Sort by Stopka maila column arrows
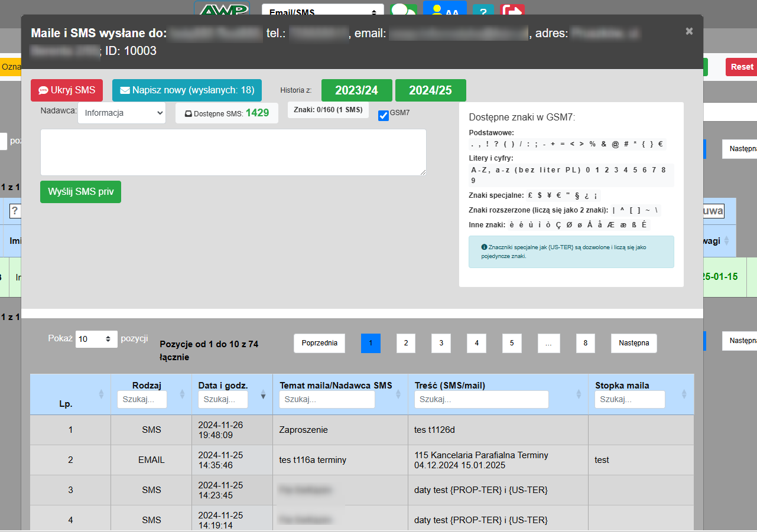Viewport: 757px width, 532px height. 684,394
